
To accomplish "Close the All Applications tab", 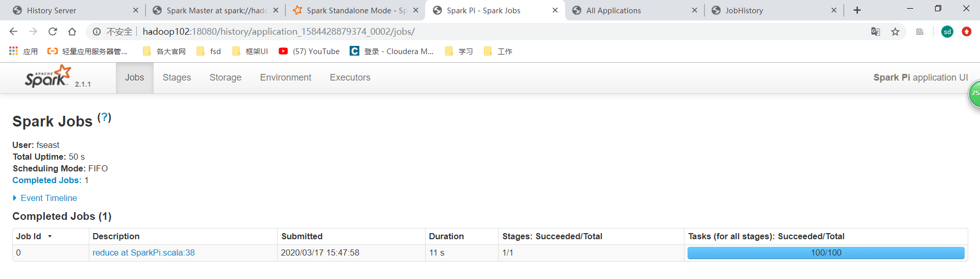I will coord(694,10).
